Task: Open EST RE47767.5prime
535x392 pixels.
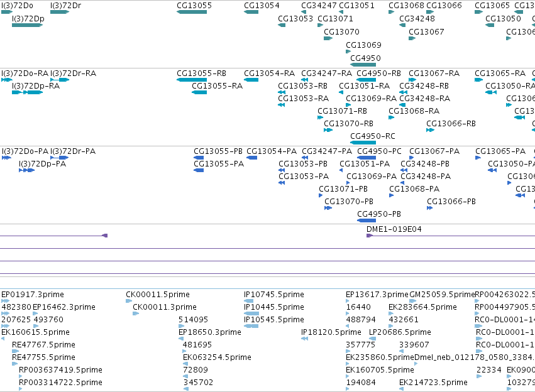Action: [15, 351]
